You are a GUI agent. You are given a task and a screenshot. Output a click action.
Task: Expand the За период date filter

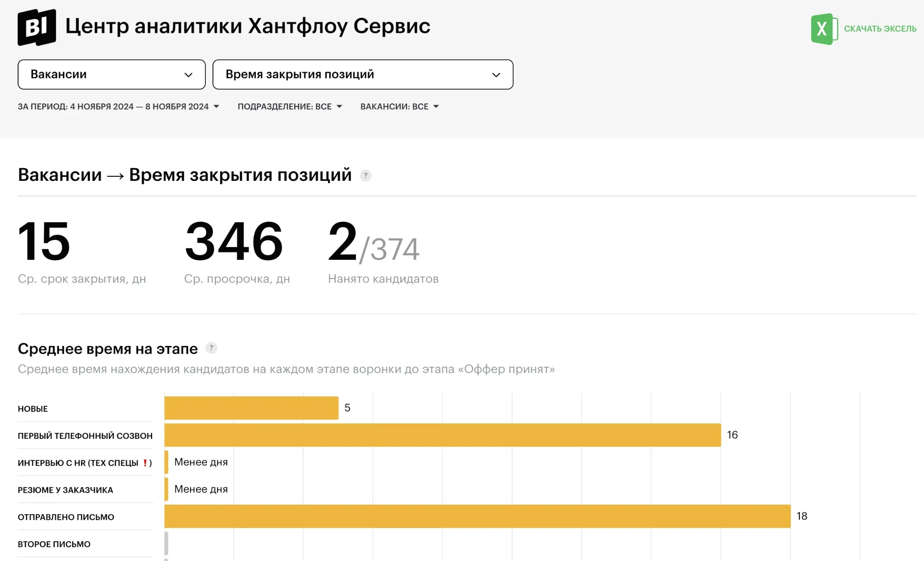pos(118,106)
